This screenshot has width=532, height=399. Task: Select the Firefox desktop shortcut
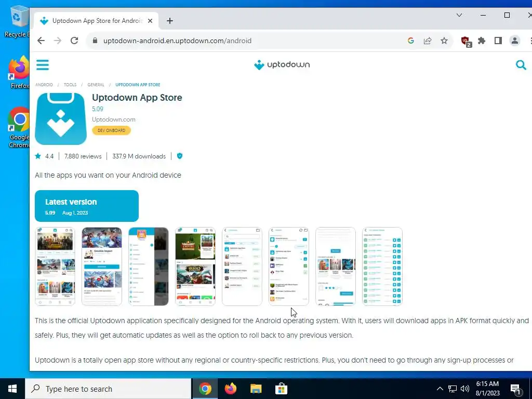pos(19,72)
